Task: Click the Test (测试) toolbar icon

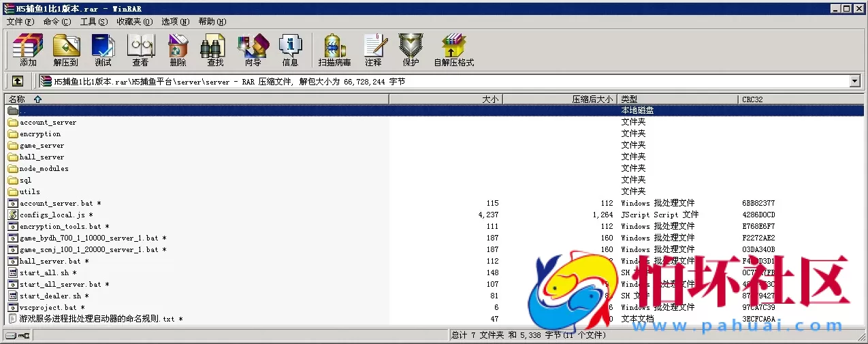Action: pos(103,50)
